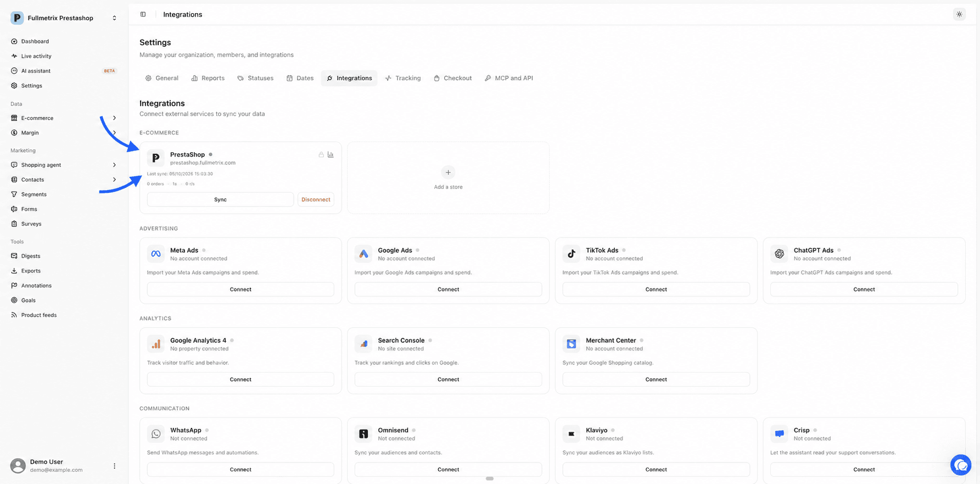Open Live activity in the sidebar
Image resolution: width=980 pixels, height=484 pixels.
[64, 56]
